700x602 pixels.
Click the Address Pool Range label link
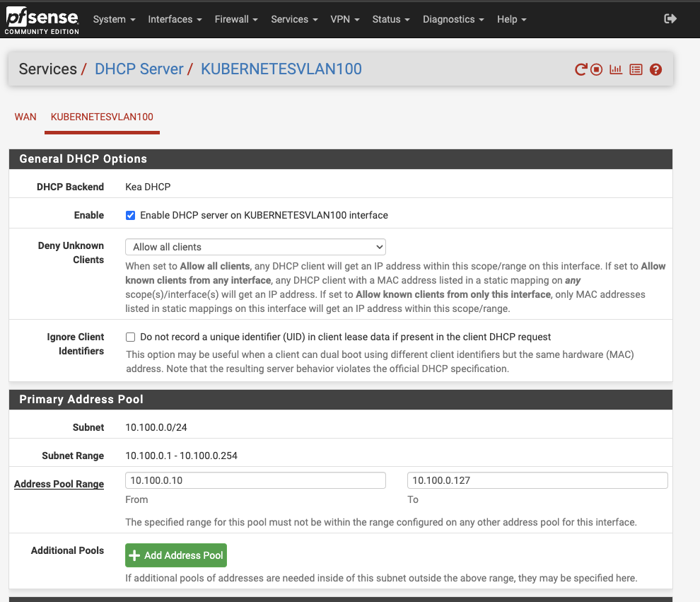pos(59,484)
